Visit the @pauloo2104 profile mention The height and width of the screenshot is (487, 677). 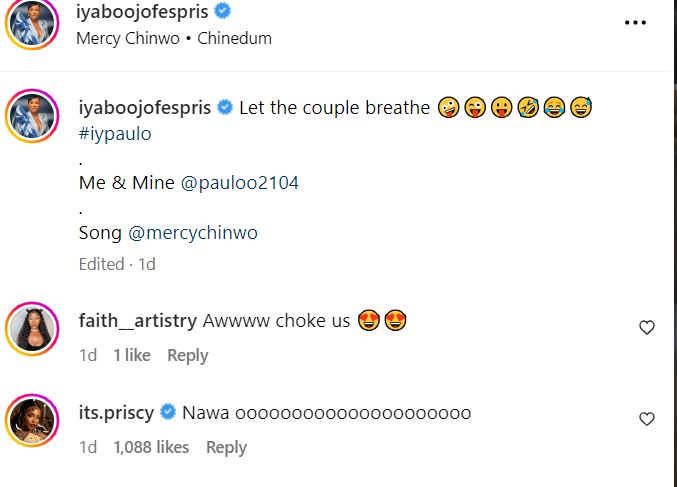click(240, 183)
